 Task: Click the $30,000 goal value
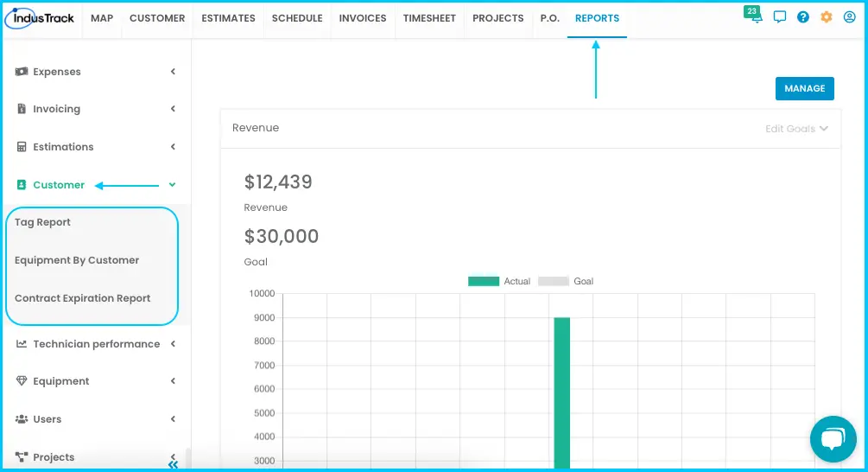[282, 236]
